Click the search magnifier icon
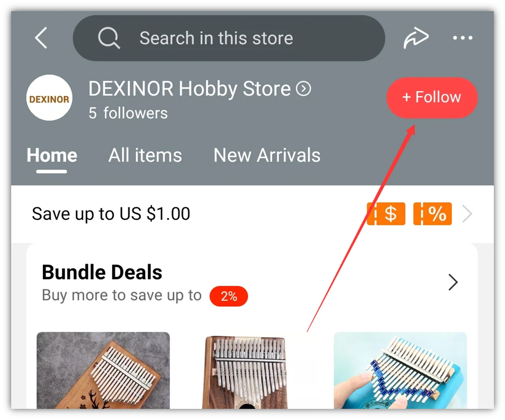505x420 pixels. [109, 38]
